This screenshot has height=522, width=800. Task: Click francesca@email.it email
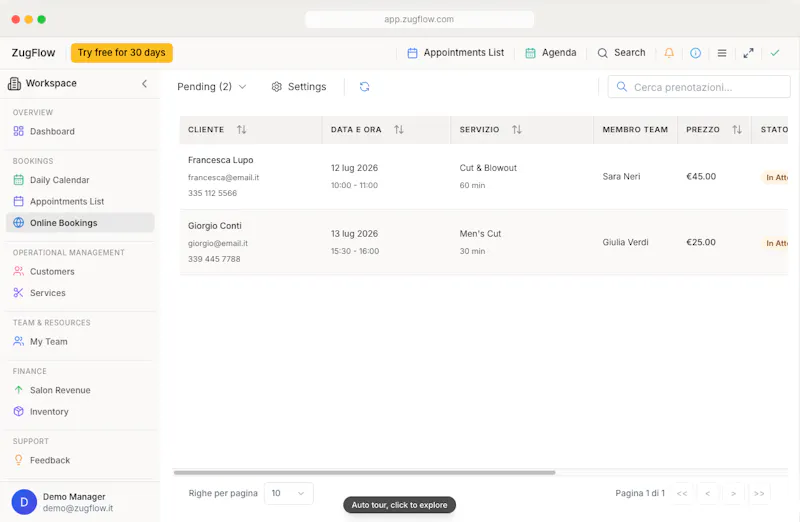pos(223,178)
